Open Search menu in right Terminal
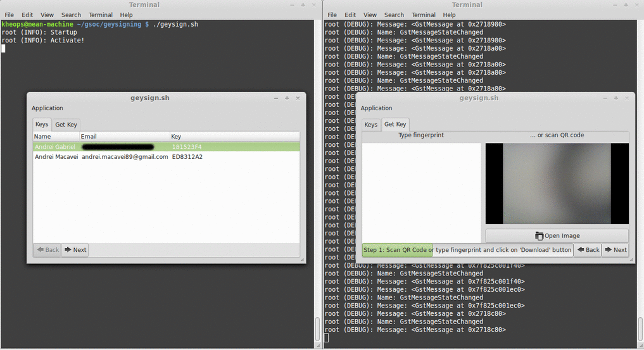644x350 pixels. point(394,15)
